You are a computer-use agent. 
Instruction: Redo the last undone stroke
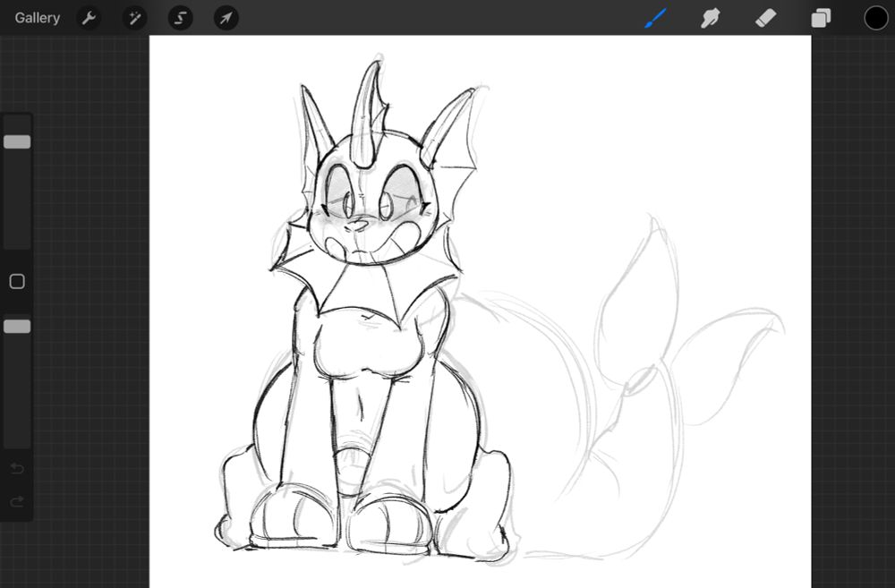pyautogui.click(x=17, y=501)
